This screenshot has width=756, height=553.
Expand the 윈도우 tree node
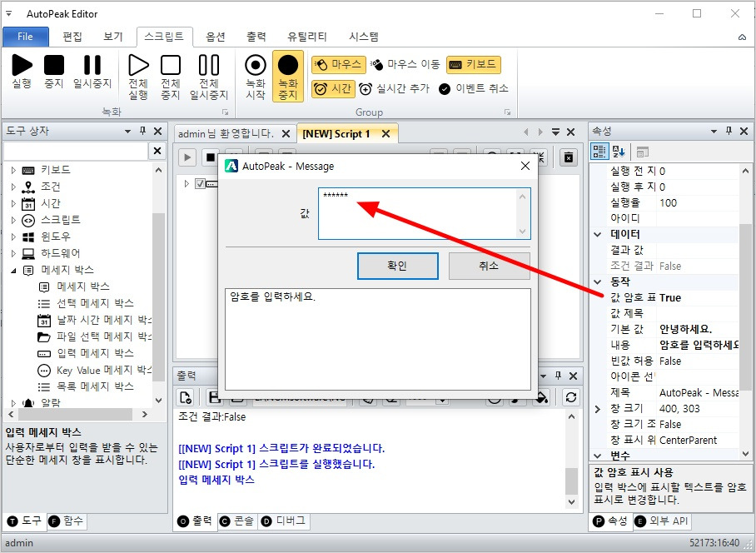(x=13, y=237)
